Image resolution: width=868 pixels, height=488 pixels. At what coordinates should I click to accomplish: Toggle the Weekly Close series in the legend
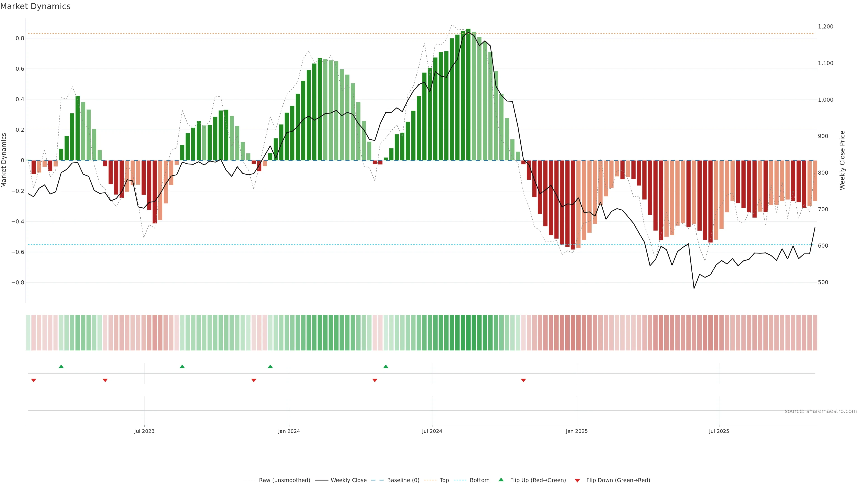click(x=348, y=480)
